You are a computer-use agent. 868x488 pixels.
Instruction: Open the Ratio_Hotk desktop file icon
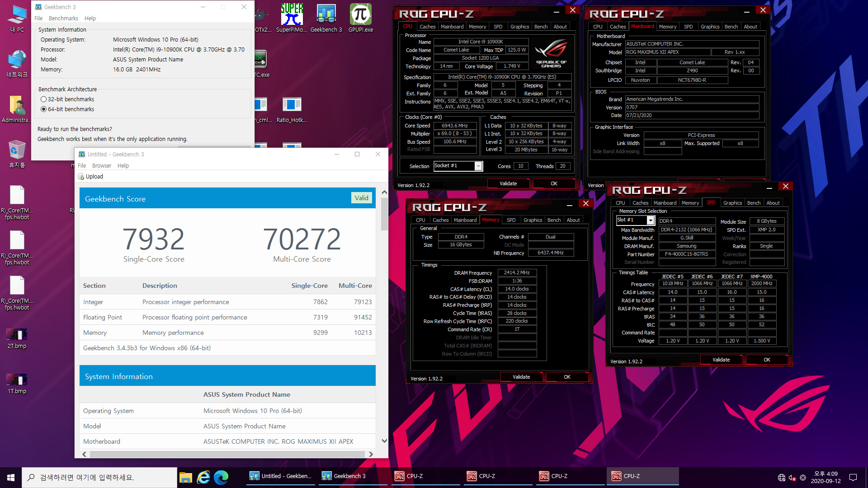coord(292,109)
